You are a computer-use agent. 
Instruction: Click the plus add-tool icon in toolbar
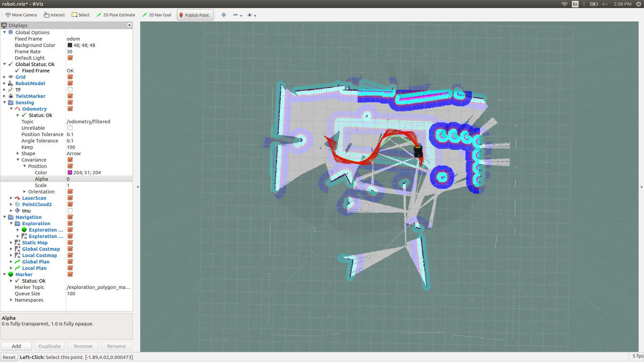[x=224, y=15]
